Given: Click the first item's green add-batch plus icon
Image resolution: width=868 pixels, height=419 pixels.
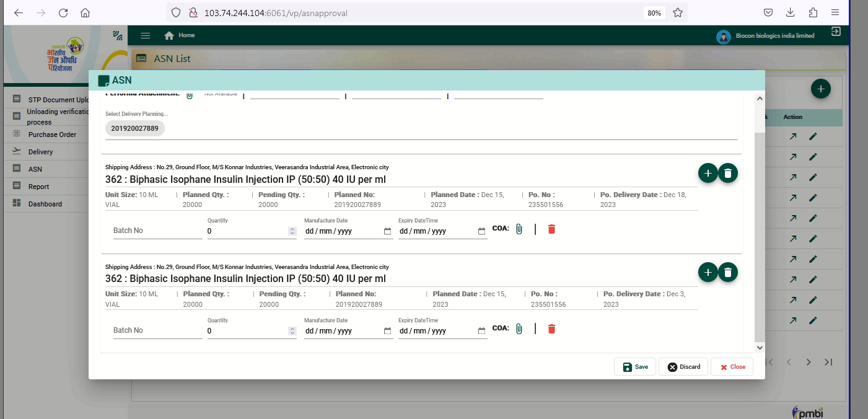Looking at the screenshot, I should point(708,174).
